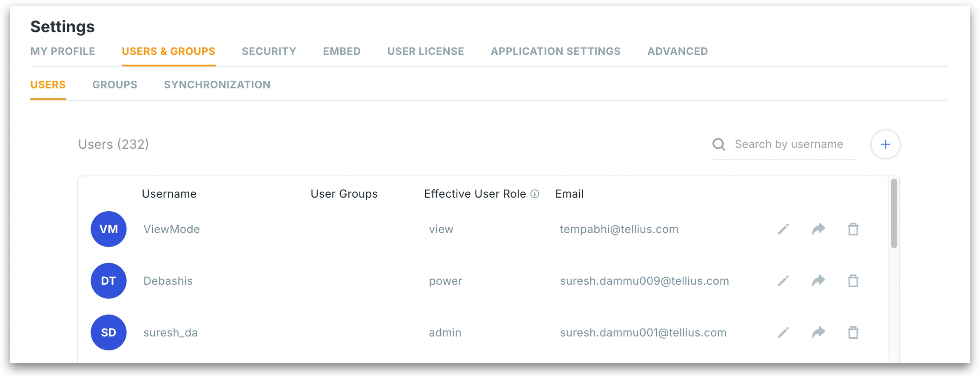Screen dimensions: 980x377
Task: Click the magnifying glass search icon
Action: (x=719, y=145)
